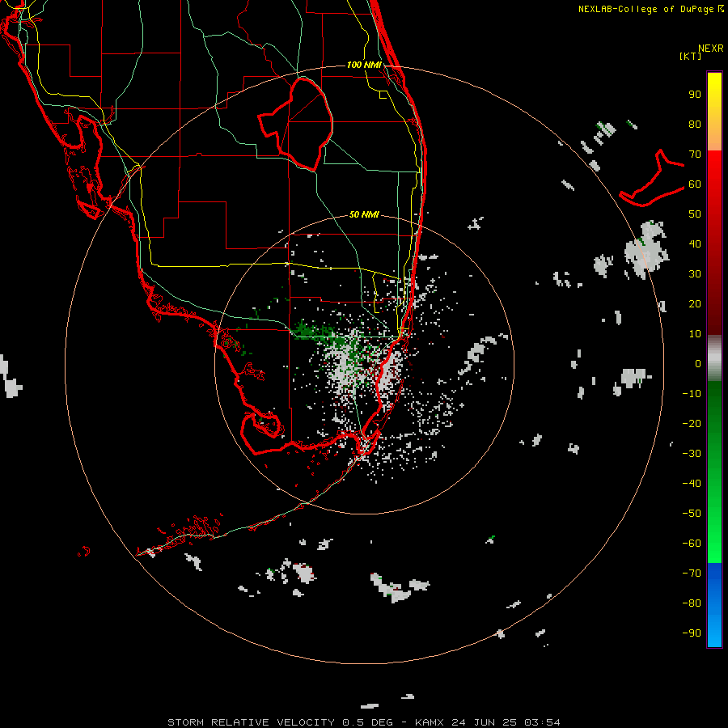
Task: Pick the yellow top segment of the color bar
Action: (714, 112)
